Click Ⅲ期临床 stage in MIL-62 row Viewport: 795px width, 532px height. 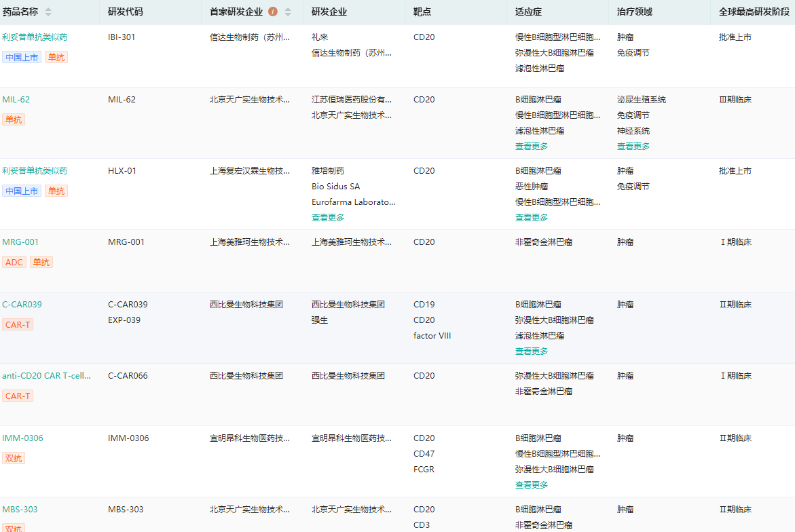click(x=735, y=100)
